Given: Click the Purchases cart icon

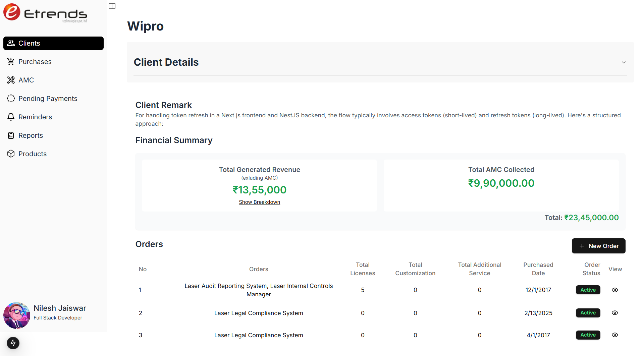Looking at the screenshot, I should 11,62.
